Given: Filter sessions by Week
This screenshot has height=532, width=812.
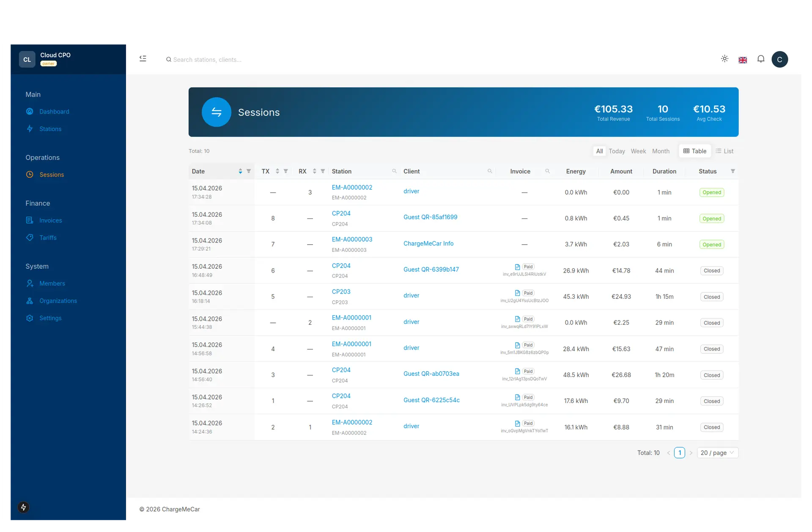Looking at the screenshot, I should [x=638, y=151].
